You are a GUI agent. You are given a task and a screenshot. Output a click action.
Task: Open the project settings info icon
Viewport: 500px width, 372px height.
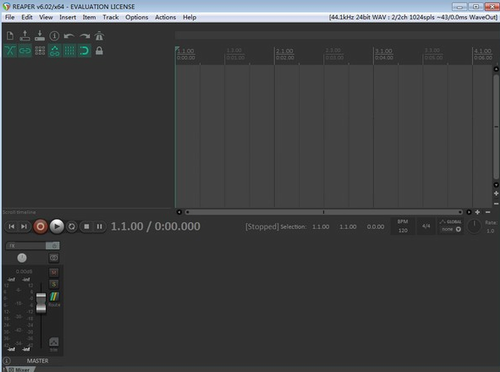[54, 36]
